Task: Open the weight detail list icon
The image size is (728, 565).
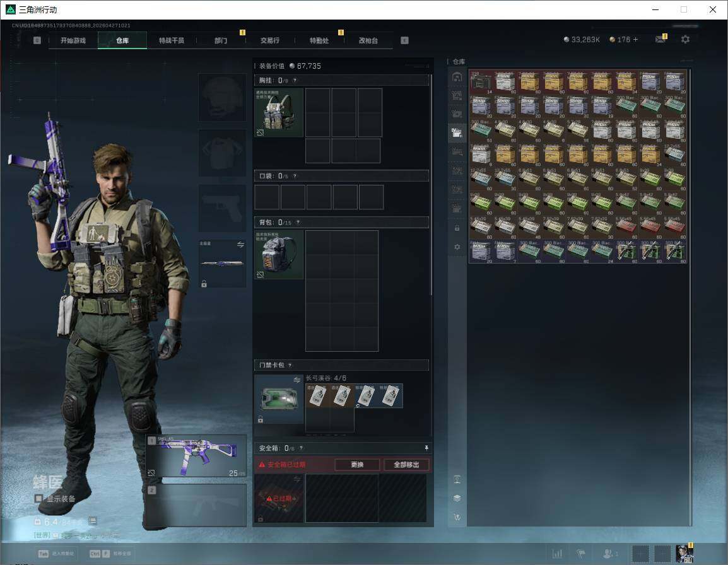Action: 92,521
